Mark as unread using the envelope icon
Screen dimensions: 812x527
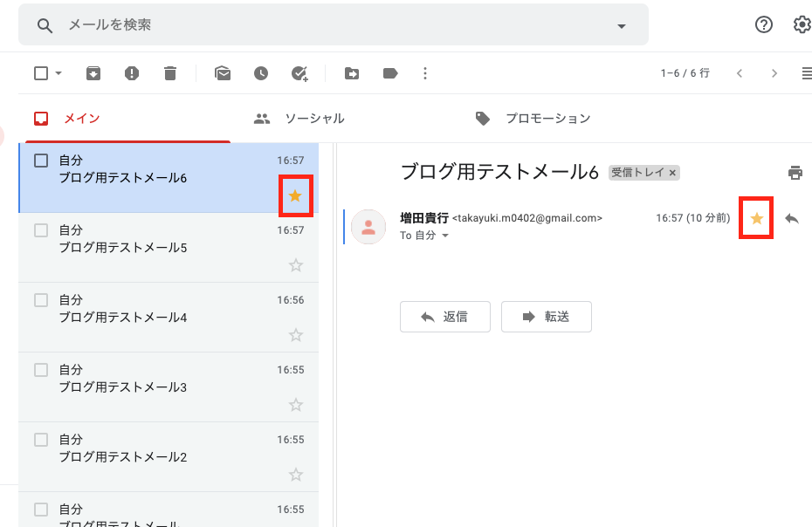pyautogui.click(x=223, y=73)
